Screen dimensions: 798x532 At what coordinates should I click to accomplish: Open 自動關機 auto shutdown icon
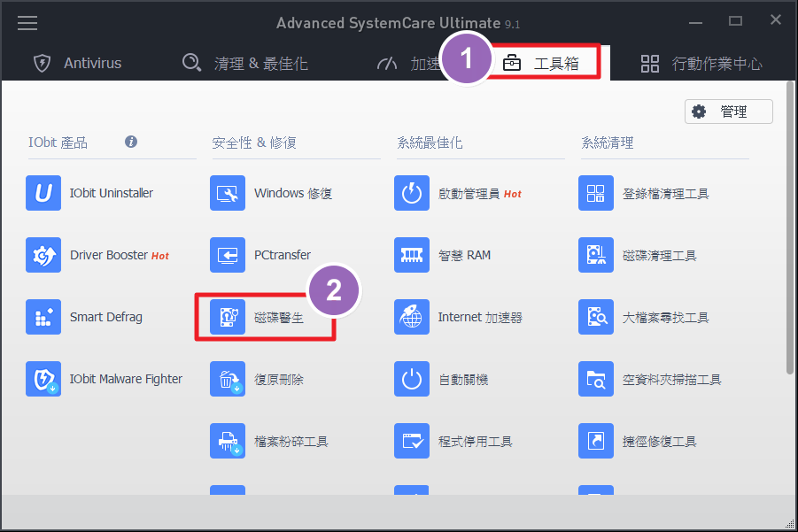click(412, 379)
